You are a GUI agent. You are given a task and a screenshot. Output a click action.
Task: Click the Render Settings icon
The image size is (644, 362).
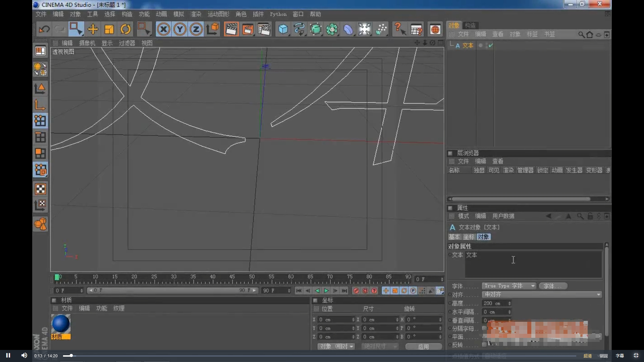264,29
